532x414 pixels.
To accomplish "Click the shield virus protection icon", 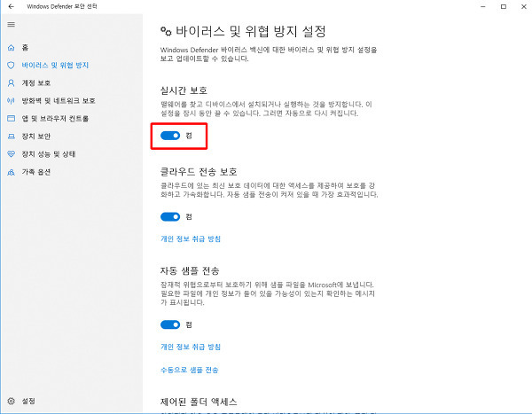I will click(12, 65).
